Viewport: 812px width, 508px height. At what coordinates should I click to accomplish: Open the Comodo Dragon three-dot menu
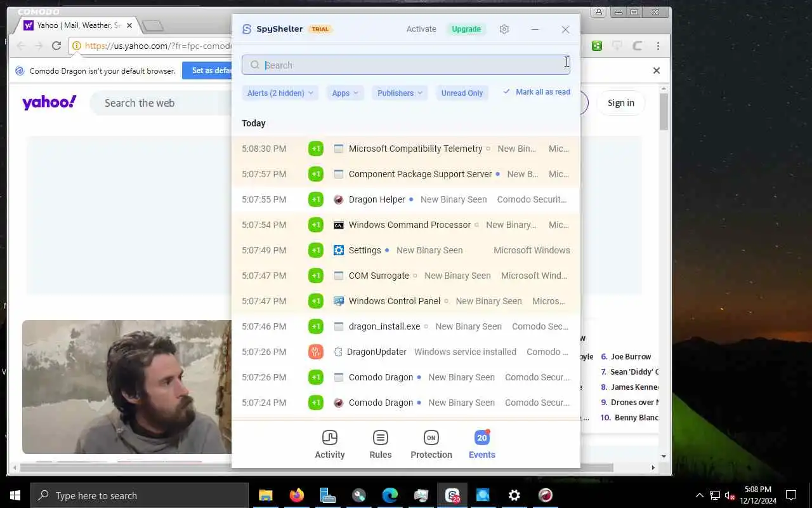658,46
